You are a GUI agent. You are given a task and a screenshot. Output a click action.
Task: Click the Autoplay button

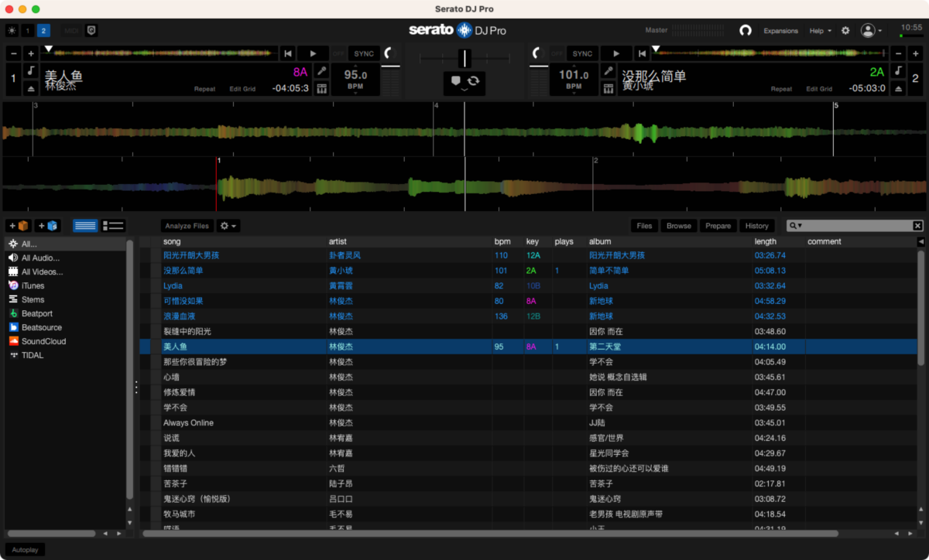click(25, 550)
